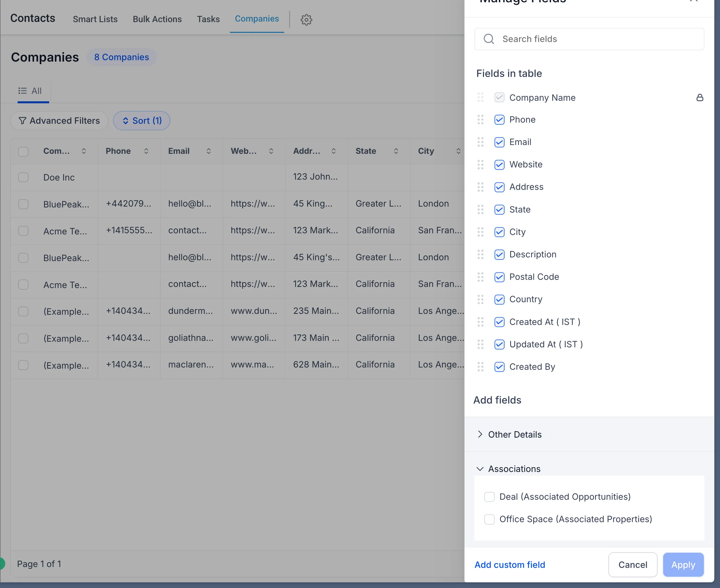
Task: Click the Add custom field link
Action: point(510,565)
